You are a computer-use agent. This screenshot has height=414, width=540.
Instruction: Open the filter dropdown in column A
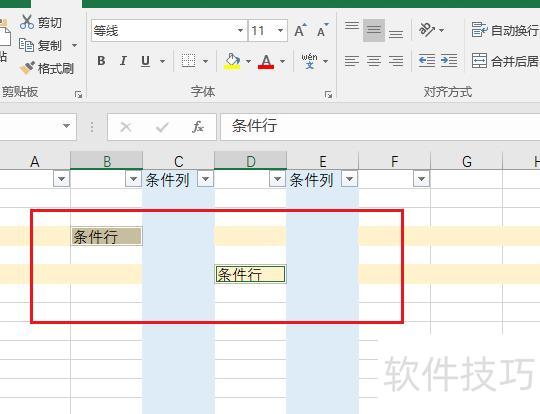(62, 179)
